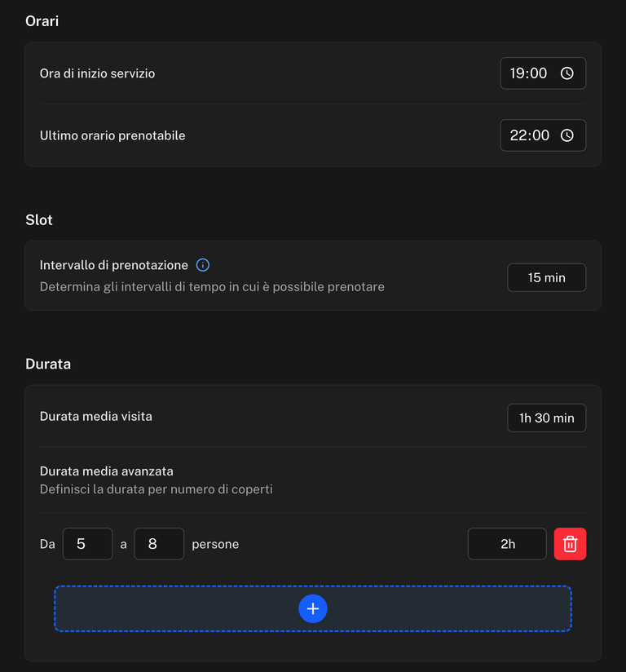Add a new duration rule with the plus button
This screenshot has height=672, width=626.
pyautogui.click(x=313, y=608)
